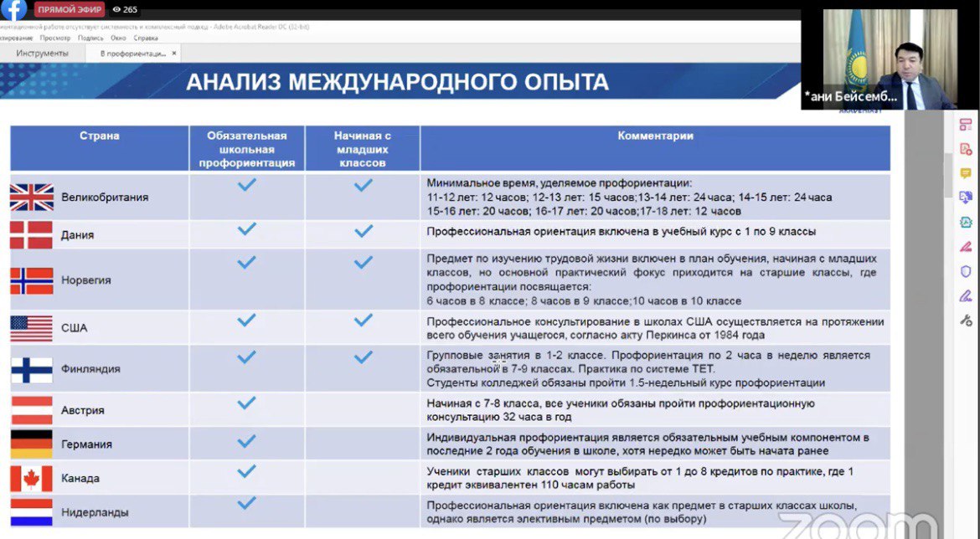This screenshot has width=980, height=539.
Task: Click the speaker name label 'ани Бейсемб...'
Action: point(851,97)
